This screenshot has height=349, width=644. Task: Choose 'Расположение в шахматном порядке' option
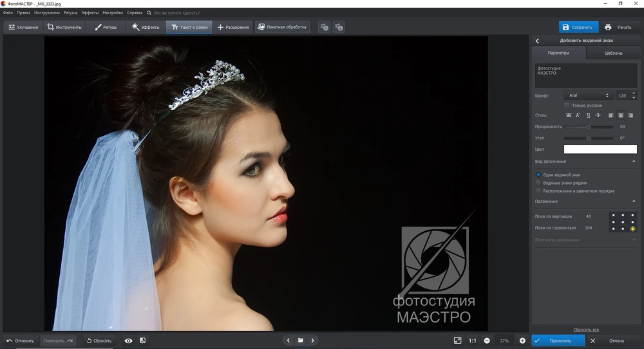[538, 191]
